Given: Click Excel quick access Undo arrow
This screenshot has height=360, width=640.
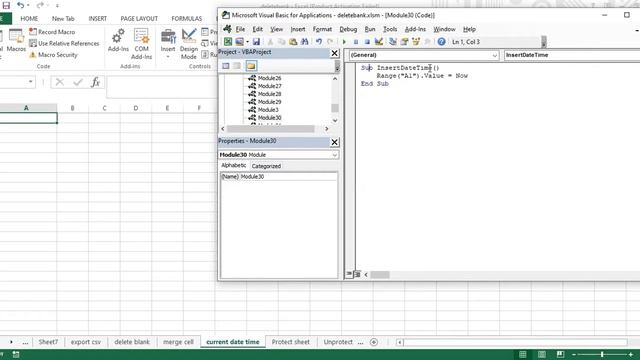Looking at the screenshot, I should pyautogui.click(x=20, y=5).
